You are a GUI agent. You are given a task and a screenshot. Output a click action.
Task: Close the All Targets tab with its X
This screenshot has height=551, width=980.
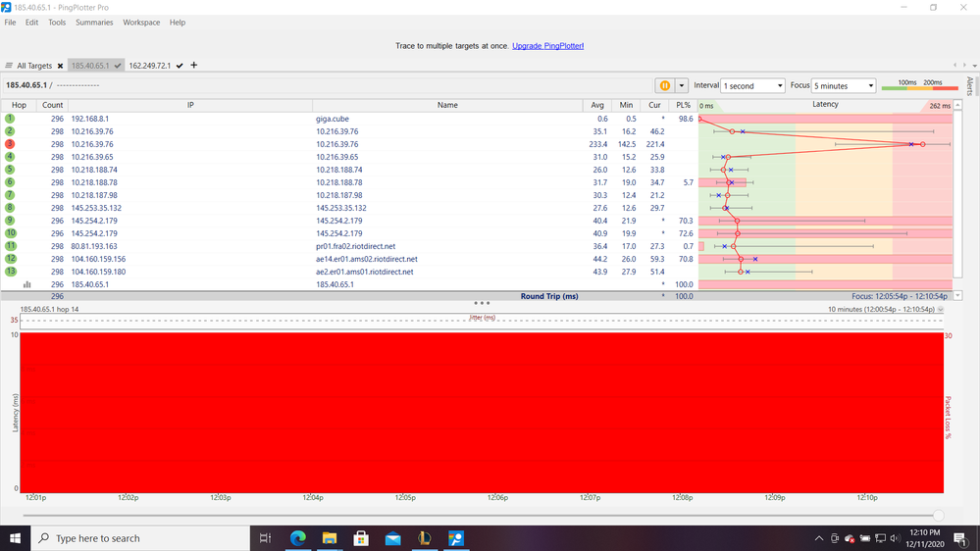60,66
